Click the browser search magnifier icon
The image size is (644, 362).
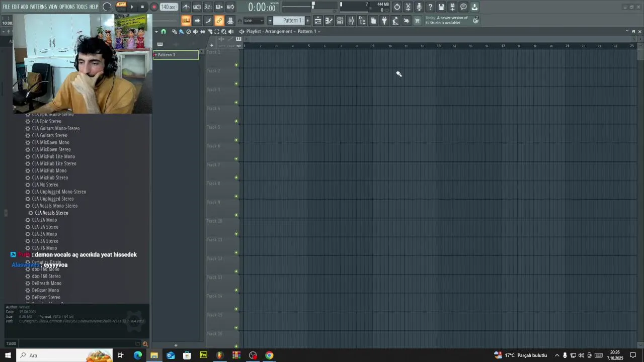[145, 344]
